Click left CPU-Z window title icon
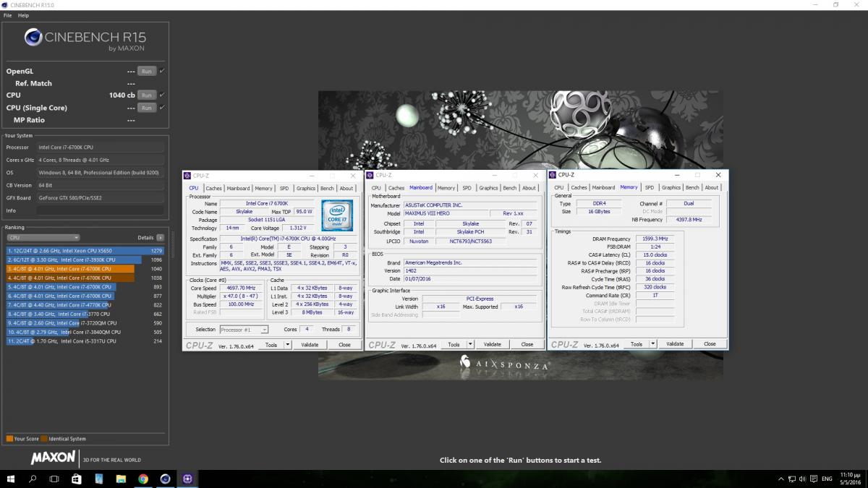868x488 pixels. (187, 176)
